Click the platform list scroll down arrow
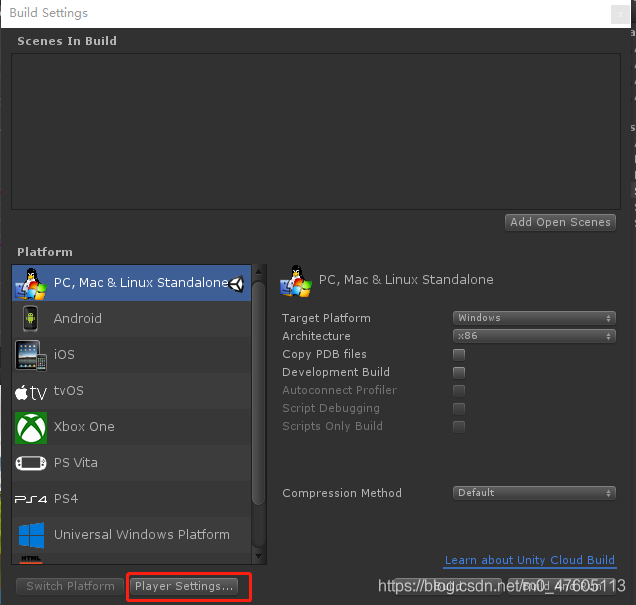Image resolution: width=636 pixels, height=605 pixels. 258,557
